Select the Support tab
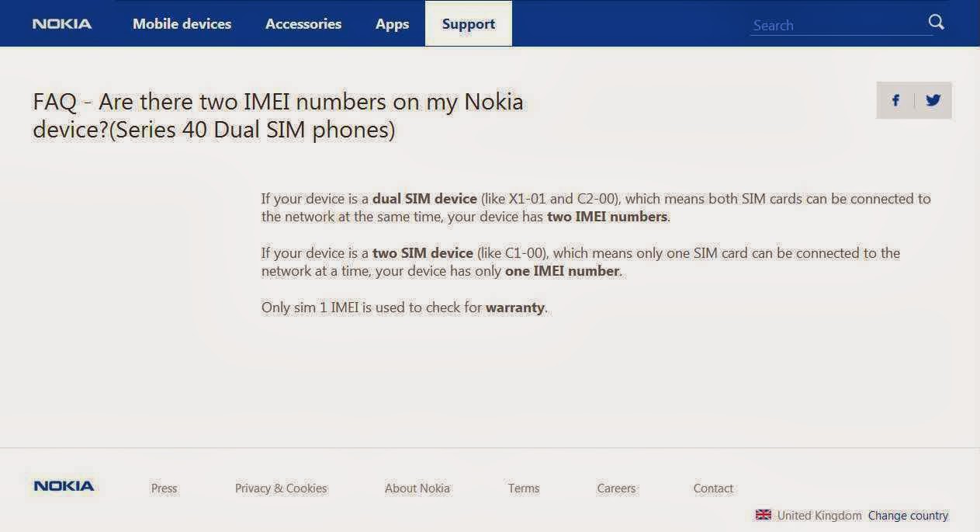 [468, 24]
